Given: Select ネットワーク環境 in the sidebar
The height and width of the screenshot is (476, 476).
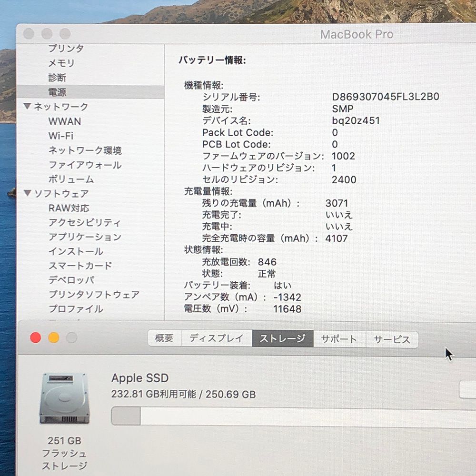Looking at the screenshot, I should coord(85,150).
